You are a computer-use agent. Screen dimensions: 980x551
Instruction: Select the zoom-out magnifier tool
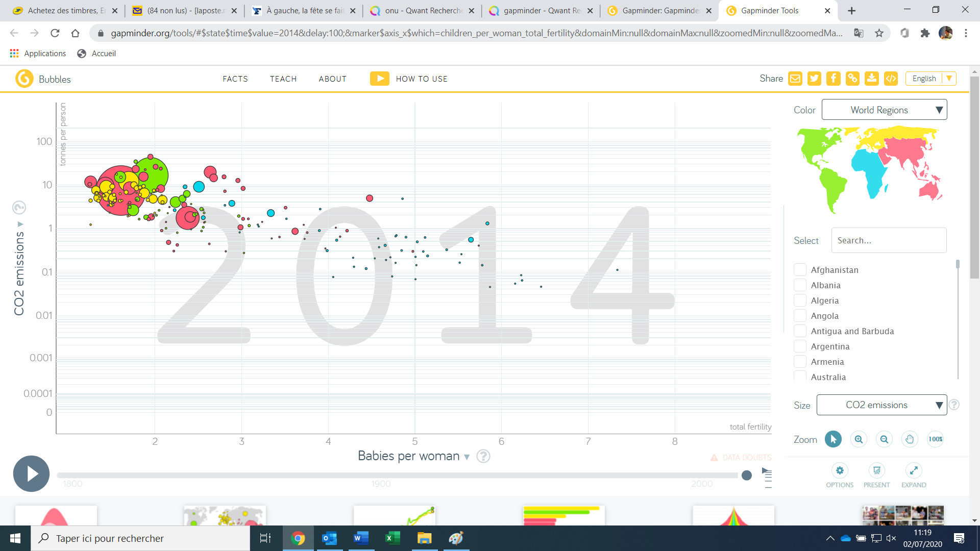[x=884, y=439]
